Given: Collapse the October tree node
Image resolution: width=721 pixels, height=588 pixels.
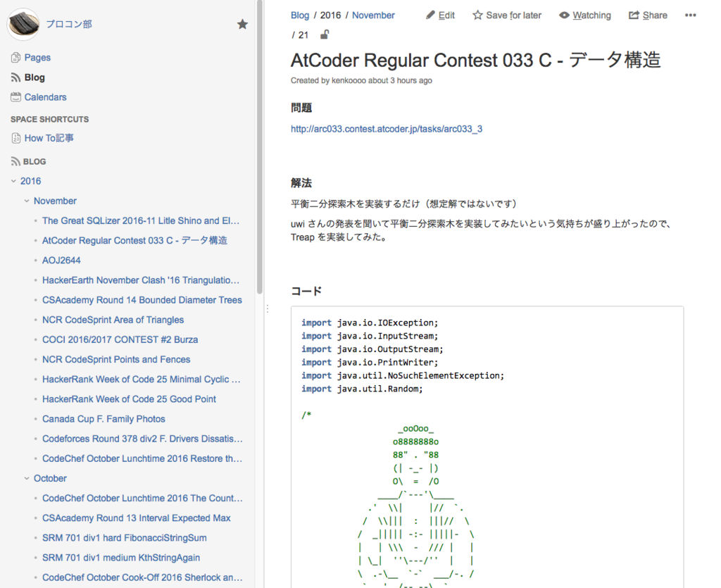Looking at the screenshot, I should coord(27,478).
